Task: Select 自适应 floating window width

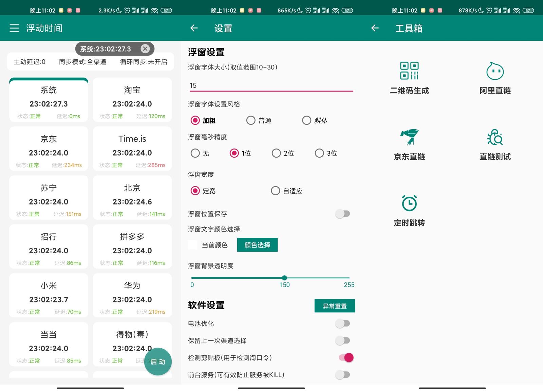Action: pyautogui.click(x=276, y=191)
